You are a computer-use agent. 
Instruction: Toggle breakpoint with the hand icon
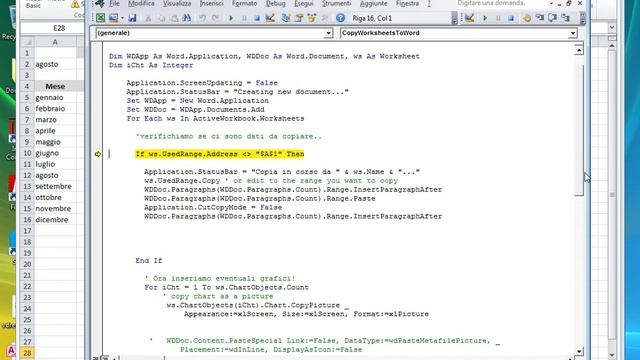click(x=527, y=18)
